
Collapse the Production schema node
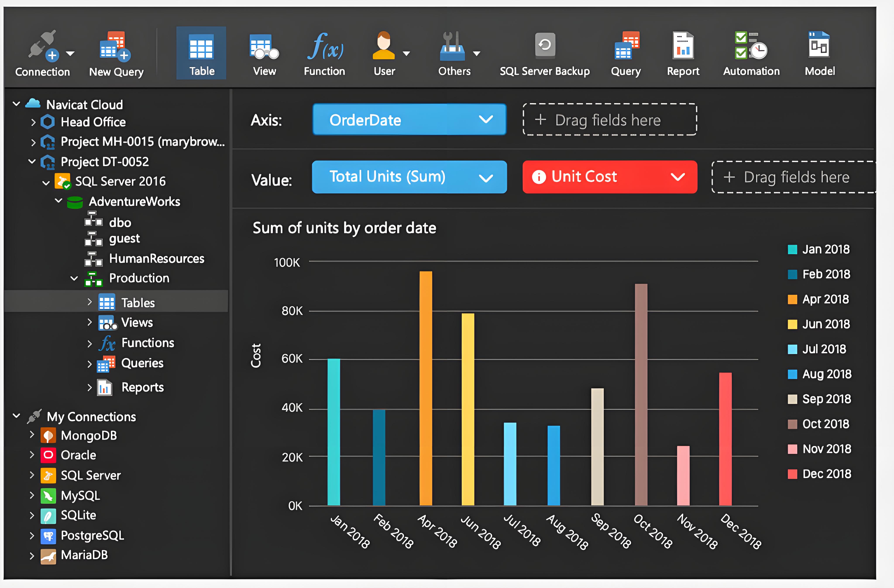(x=74, y=279)
